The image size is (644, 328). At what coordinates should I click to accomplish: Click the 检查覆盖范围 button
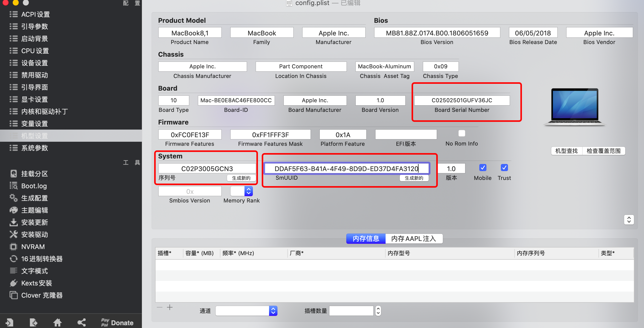603,151
